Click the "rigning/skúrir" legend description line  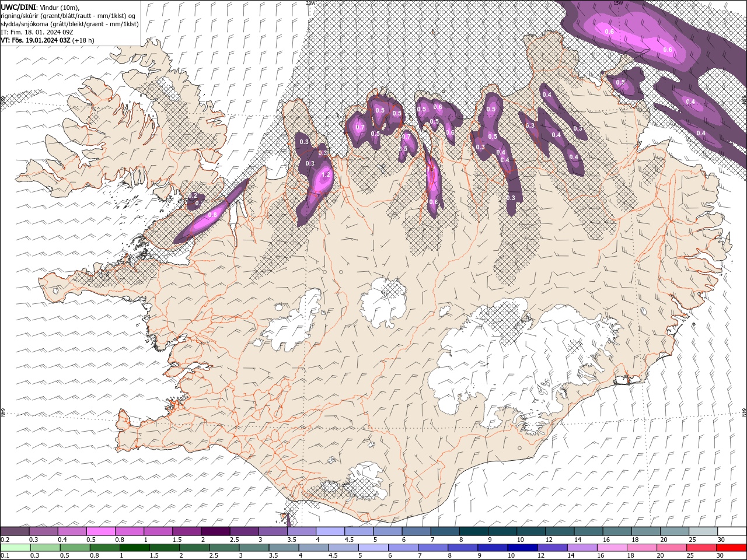[x=68, y=15]
